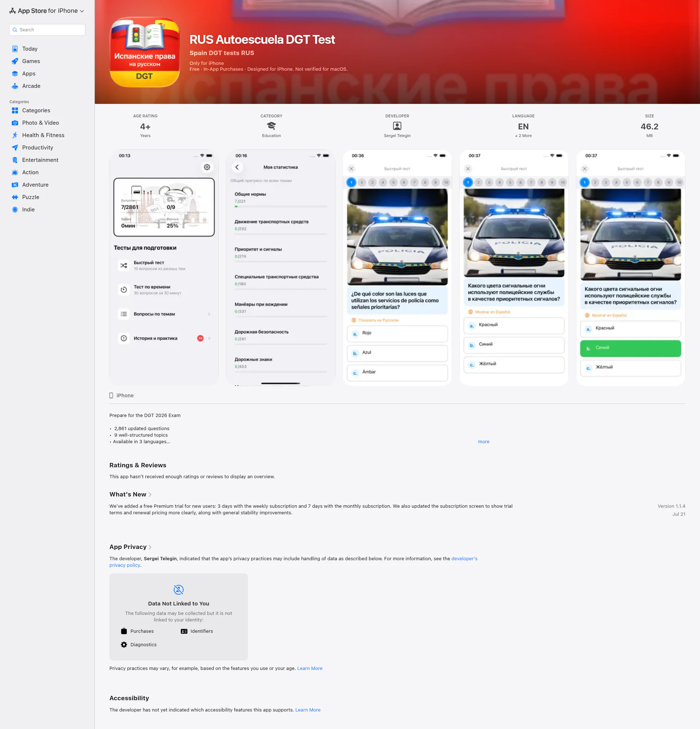This screenshot has width=700, height=729.
Task: Click the RUS Autoescuela DGT app icon
Action: tap(145, 52)
